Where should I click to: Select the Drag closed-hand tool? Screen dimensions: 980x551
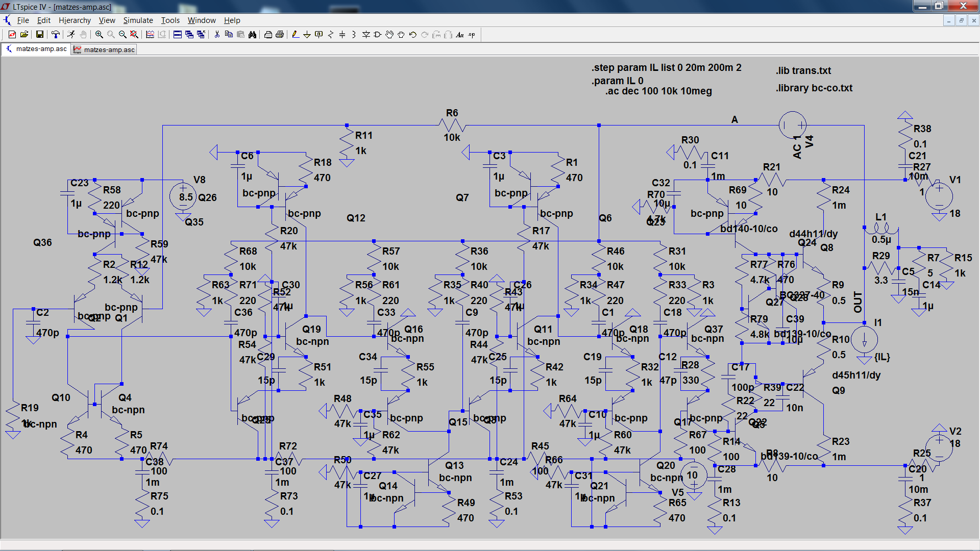(x=401, y=35)
